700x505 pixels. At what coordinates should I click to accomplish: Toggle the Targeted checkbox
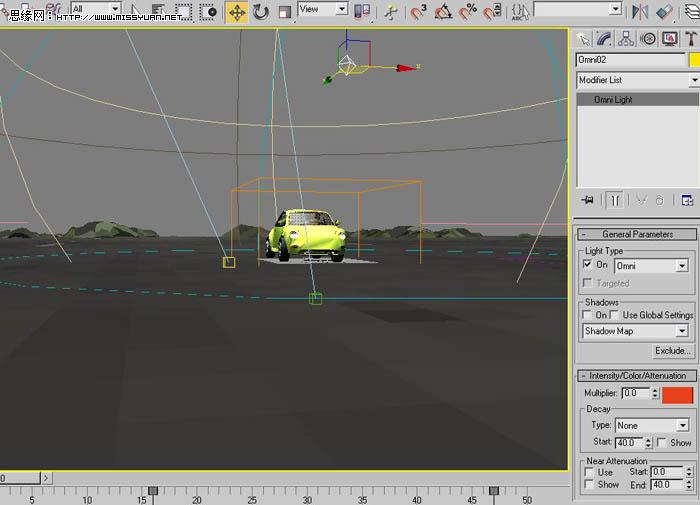[588, 283]
